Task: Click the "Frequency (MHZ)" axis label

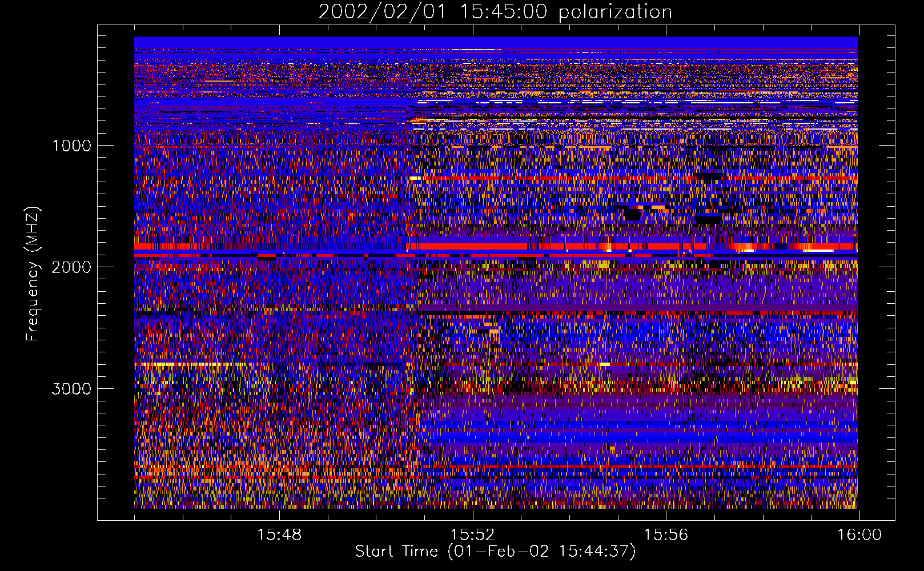Action: (x=33, y=274)
